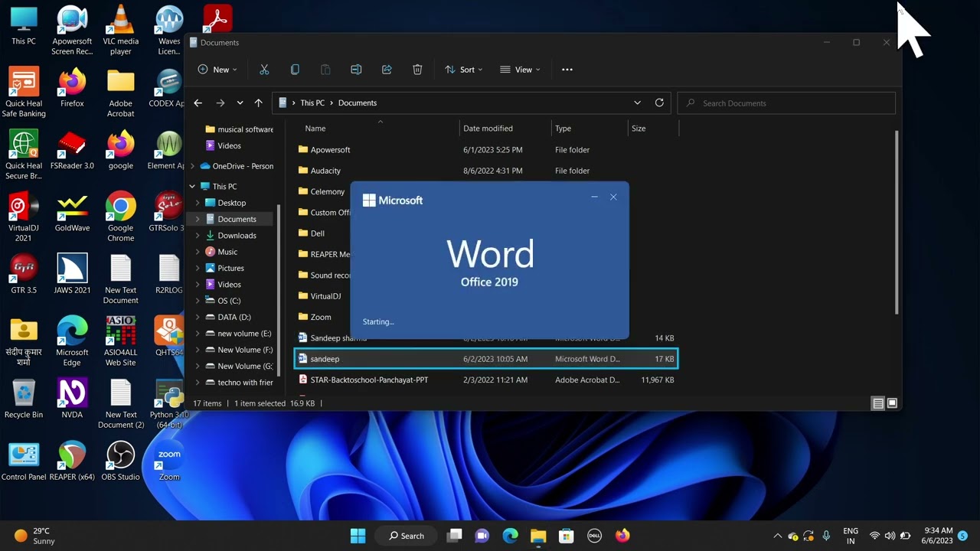Image resolution: width=980 pixels, height=551 pixels.
Task: Click the Cut icon in Explorer toolbar
Action: 264,70
